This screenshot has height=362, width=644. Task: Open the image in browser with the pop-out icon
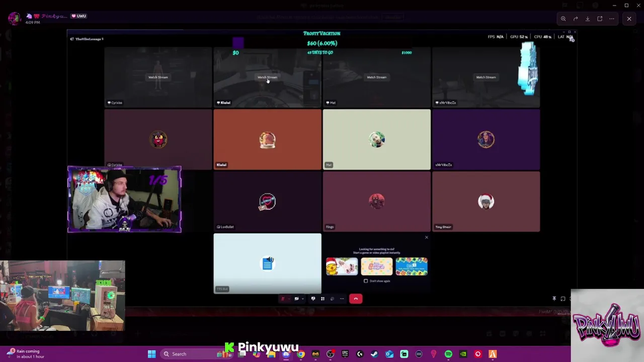[600, 19]
